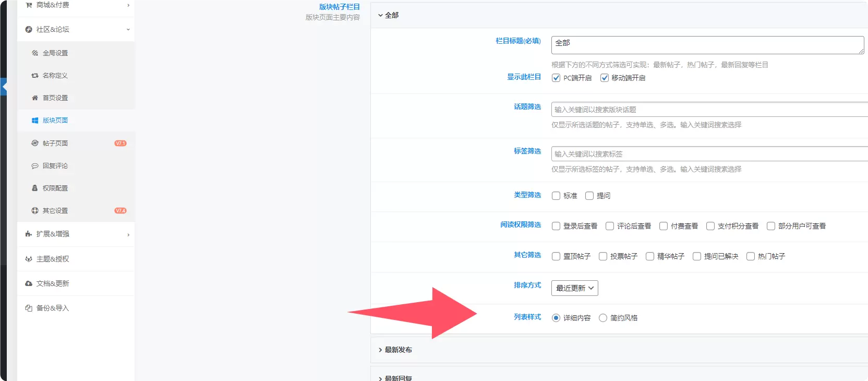Screen dimensions: 868x381
Task: Check the 标准 type filter
Action: 556,196
